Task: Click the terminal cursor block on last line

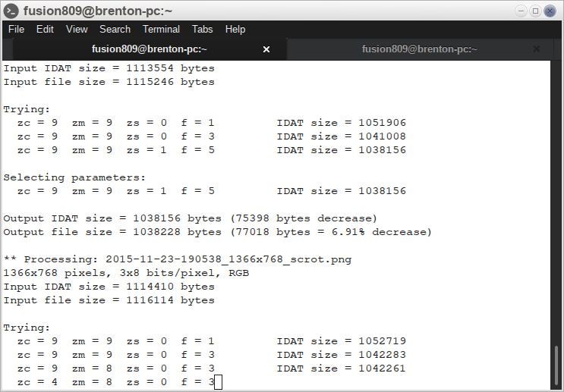Action: [219, 382]
